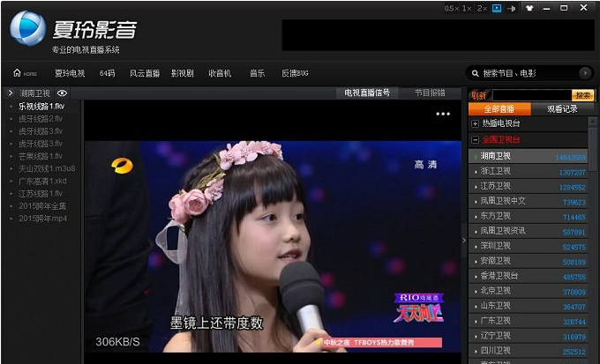Go to HOME via the house icon
The height and width of the screenshot is (364, 600).
pos(18,72)
